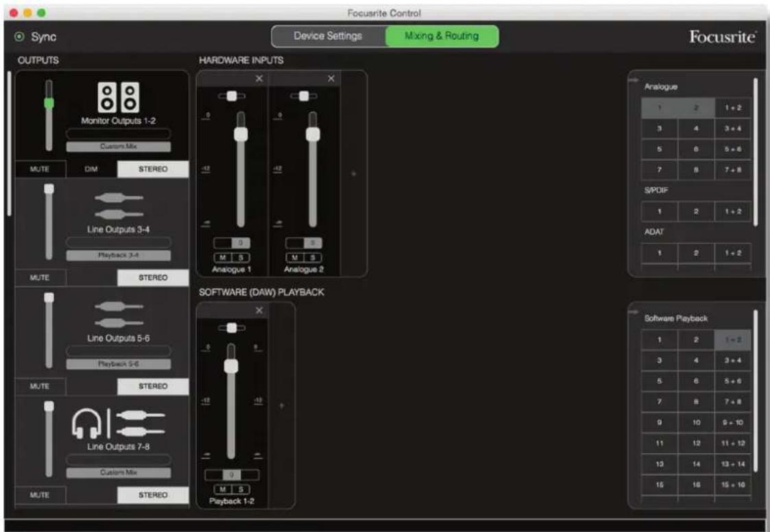
Task: Click the Playback 1-2 gain value box
Action: tap(232, 475)
